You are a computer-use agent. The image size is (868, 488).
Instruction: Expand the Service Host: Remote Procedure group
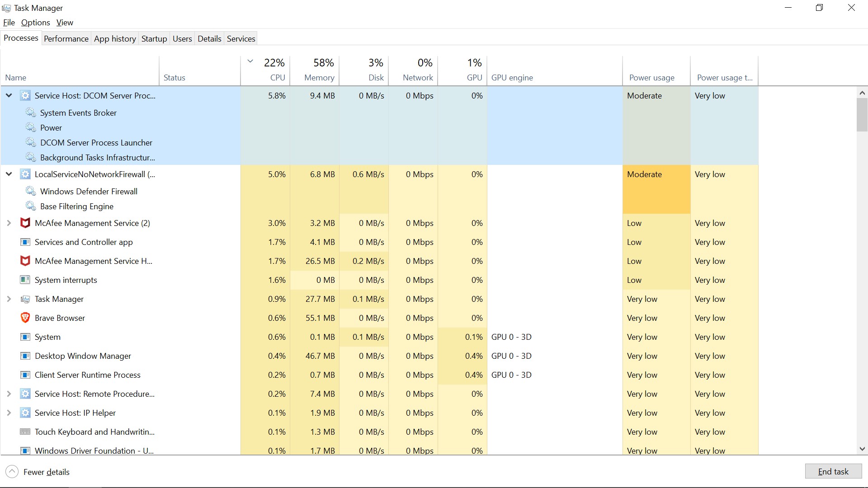[9, 394]
